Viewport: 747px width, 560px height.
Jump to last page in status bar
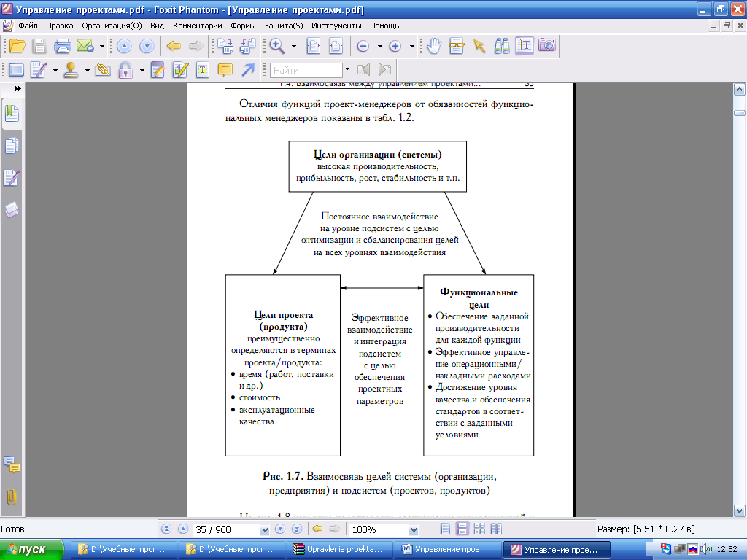(x=297, y=529)
